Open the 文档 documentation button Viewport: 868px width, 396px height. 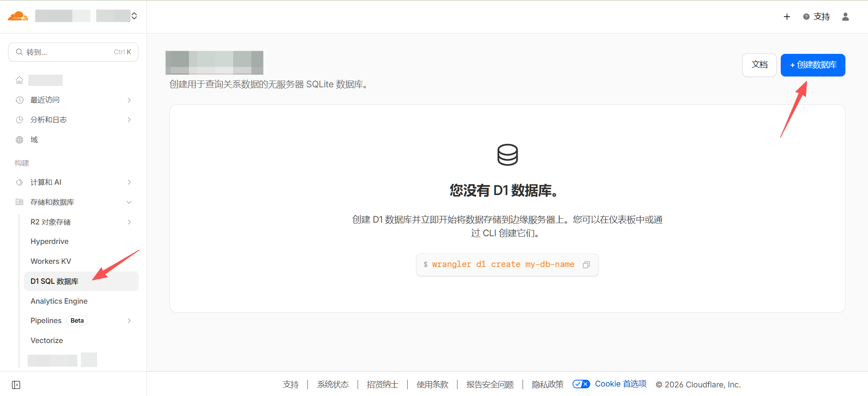759,65
